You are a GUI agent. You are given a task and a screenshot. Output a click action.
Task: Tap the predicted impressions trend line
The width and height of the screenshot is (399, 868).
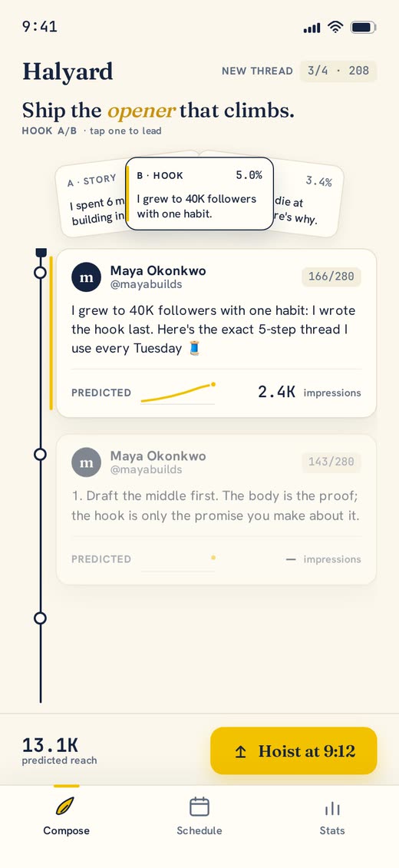177,393
